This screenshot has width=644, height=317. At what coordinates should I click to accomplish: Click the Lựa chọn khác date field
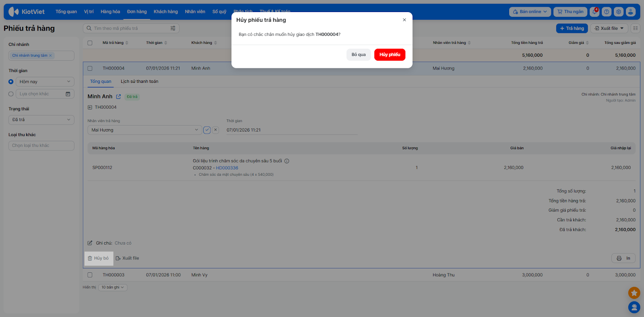(45, 94)
